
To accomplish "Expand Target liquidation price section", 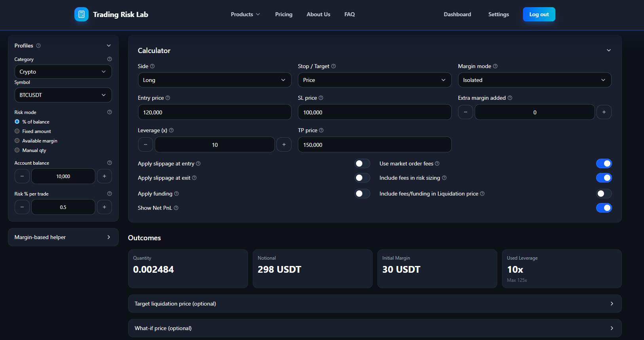I will click(375, 304).
